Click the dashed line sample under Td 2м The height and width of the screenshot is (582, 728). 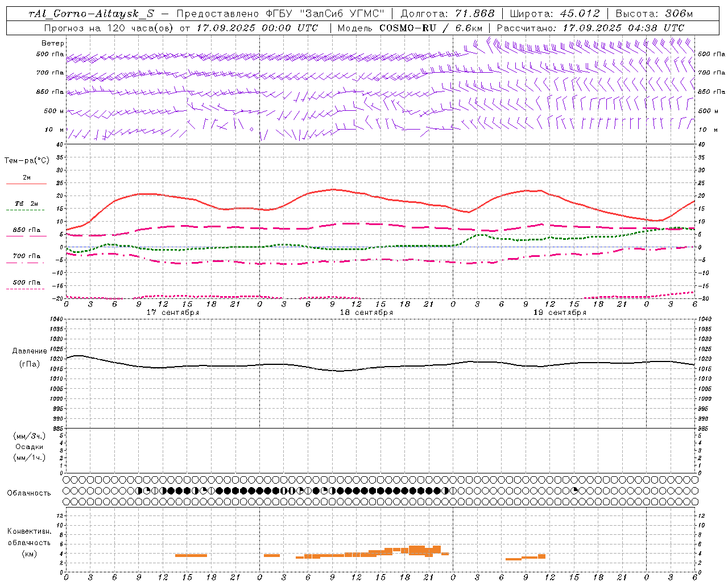coord(26,210)
